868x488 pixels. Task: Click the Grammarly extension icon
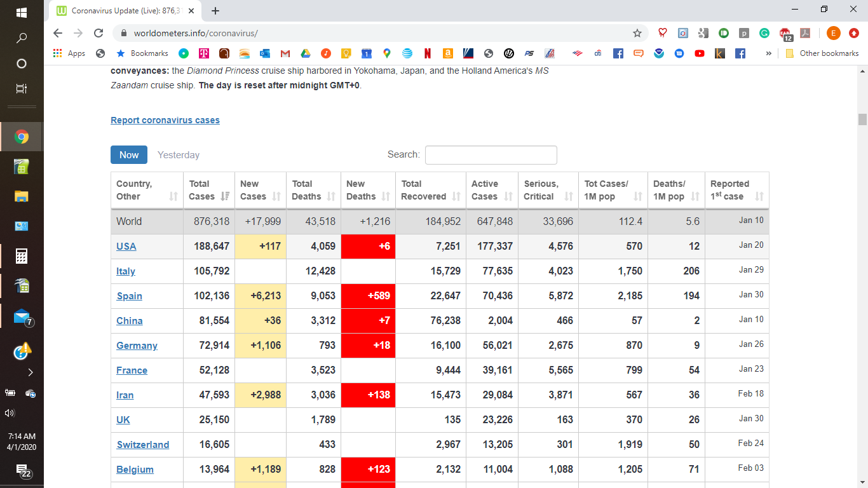[x=764, y=33]
